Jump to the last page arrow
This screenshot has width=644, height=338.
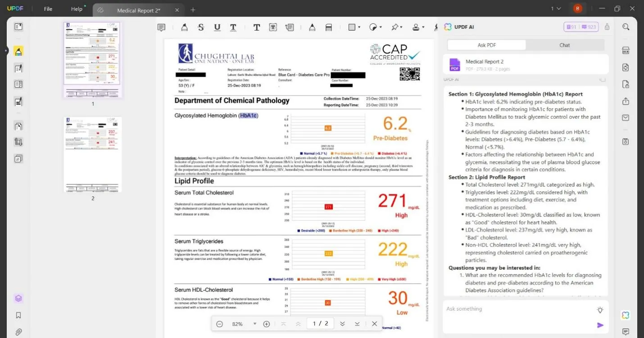pyautogui.click(x=357, y=324)
